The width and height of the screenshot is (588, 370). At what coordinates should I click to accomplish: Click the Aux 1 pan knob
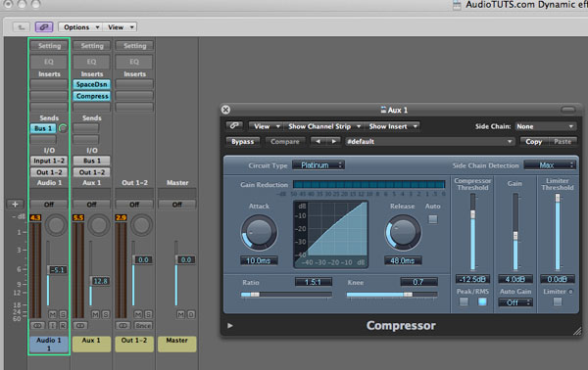point(99,225)
